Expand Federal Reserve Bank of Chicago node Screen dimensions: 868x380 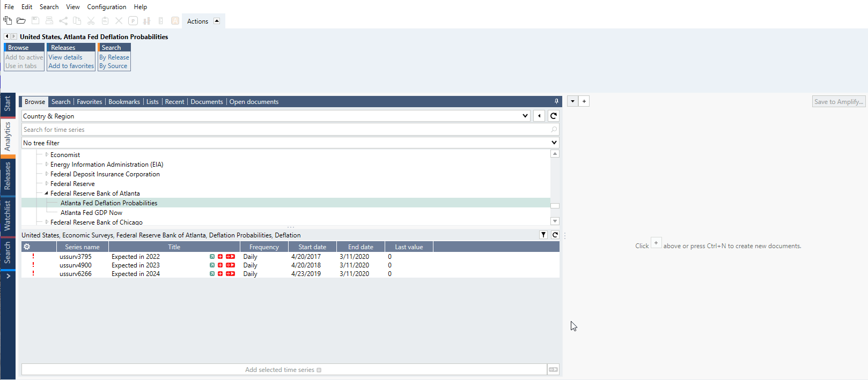point(47,222)
